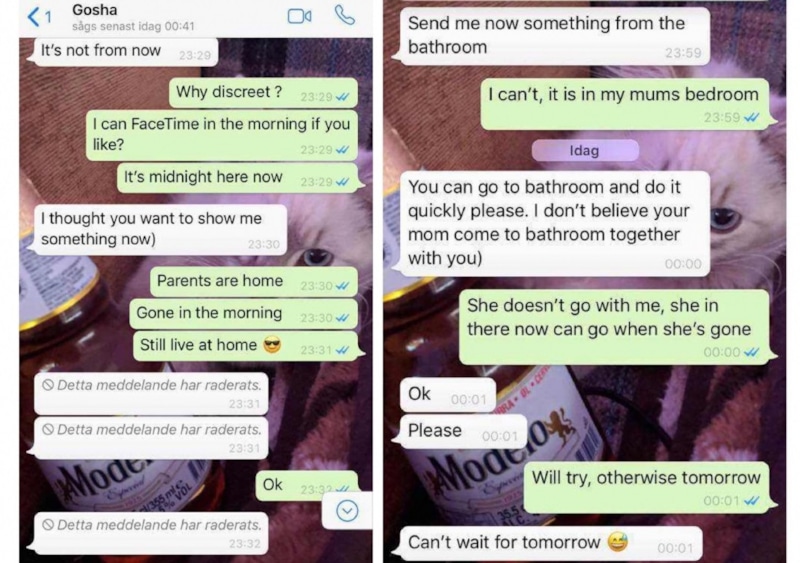The width and height of the screenshot is (800, 563).
Task: Tap read ticks on 'It's midnight here now'
Action: click(342, 182)
